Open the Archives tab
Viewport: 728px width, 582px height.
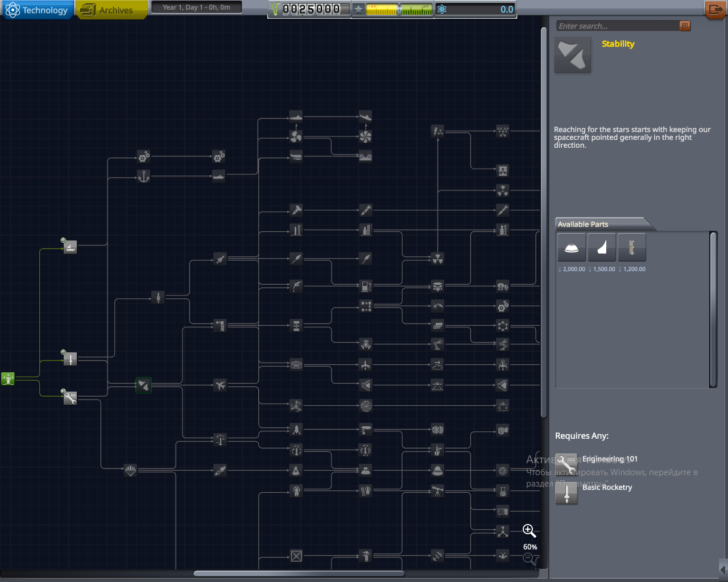pos(111,10)
